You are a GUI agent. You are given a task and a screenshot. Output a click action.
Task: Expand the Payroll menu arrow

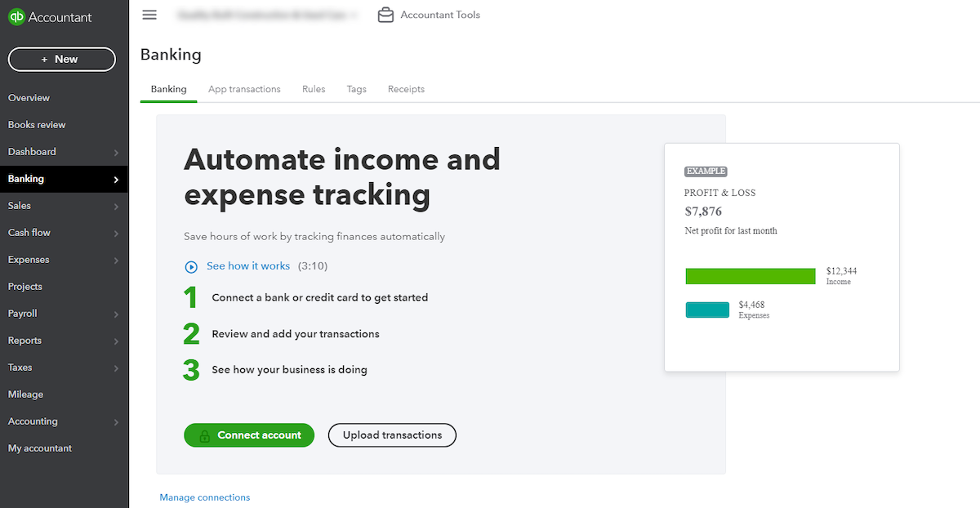click(x=116, y=314)
